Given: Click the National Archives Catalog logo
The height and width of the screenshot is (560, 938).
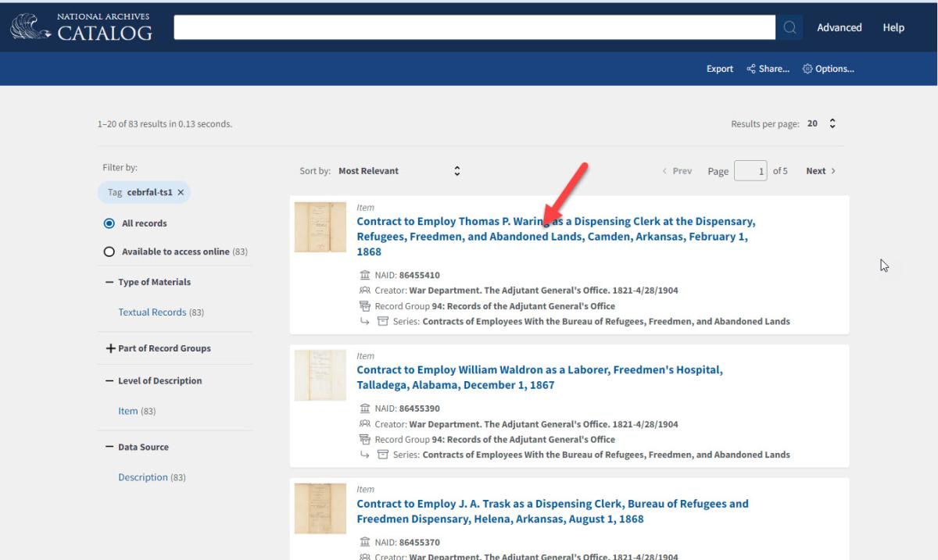Looking at the screenshot, I should 81,27.
